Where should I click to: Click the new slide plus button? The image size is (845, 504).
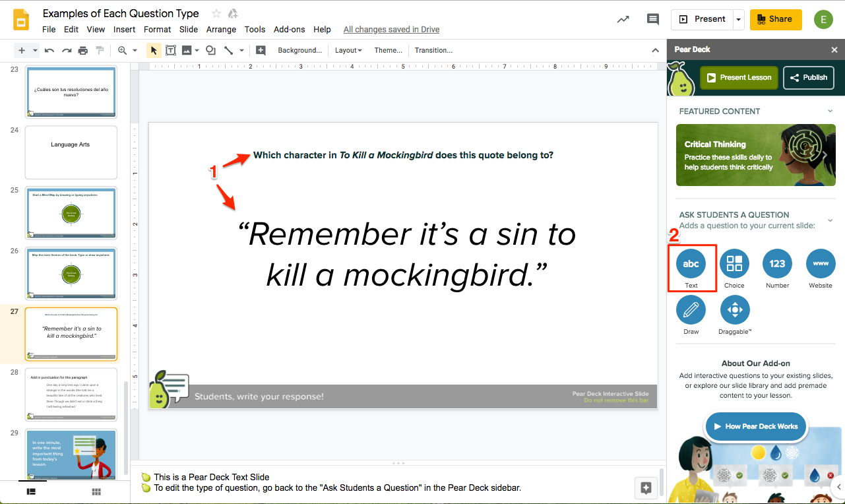22,50
